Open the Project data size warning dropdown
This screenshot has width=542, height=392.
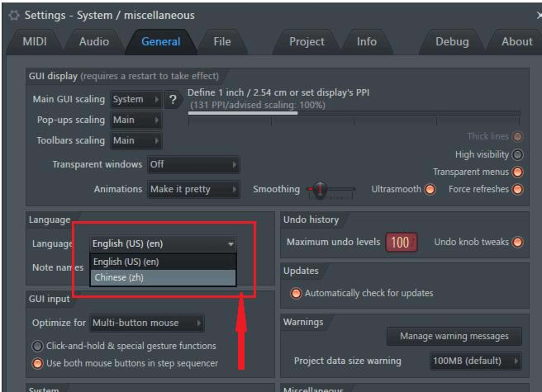click(476, 361)
